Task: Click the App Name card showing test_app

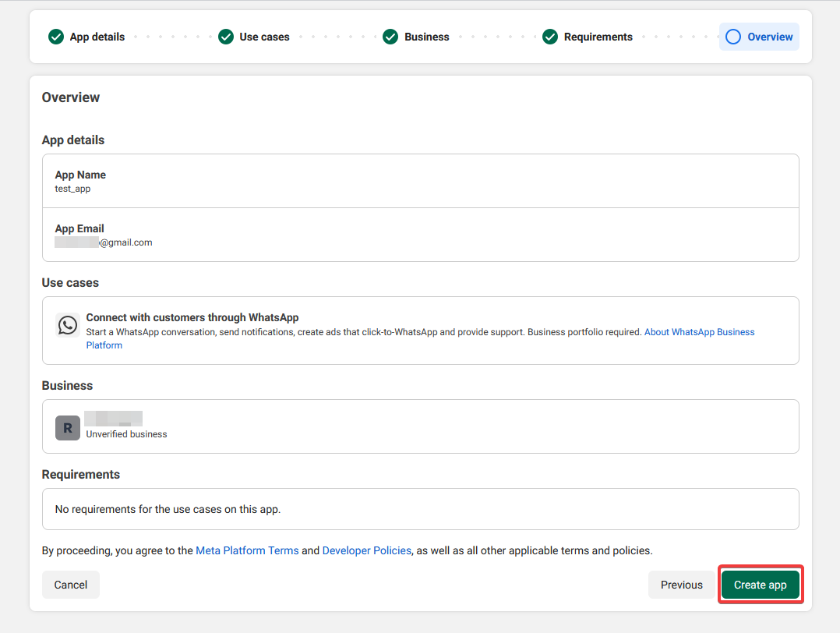Action: (420, 181)
